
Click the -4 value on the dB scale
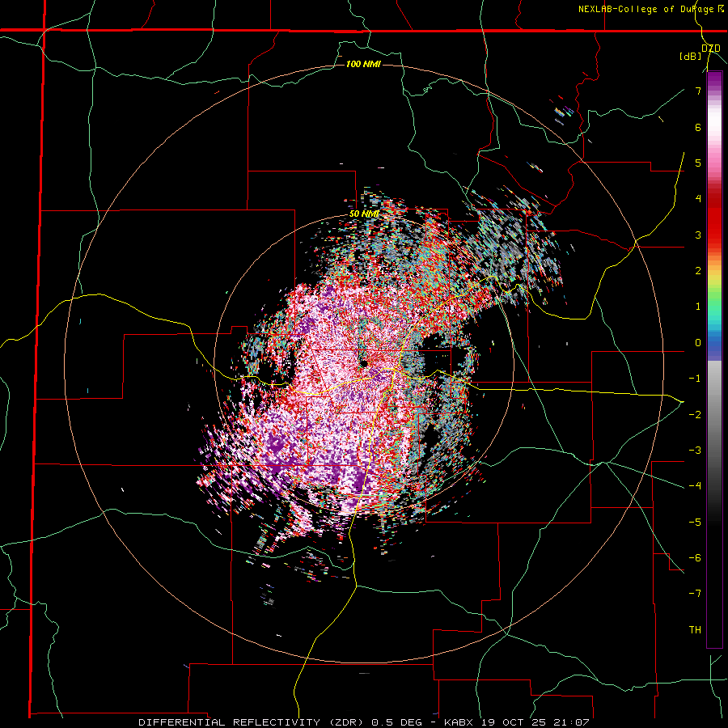(695, 486)
